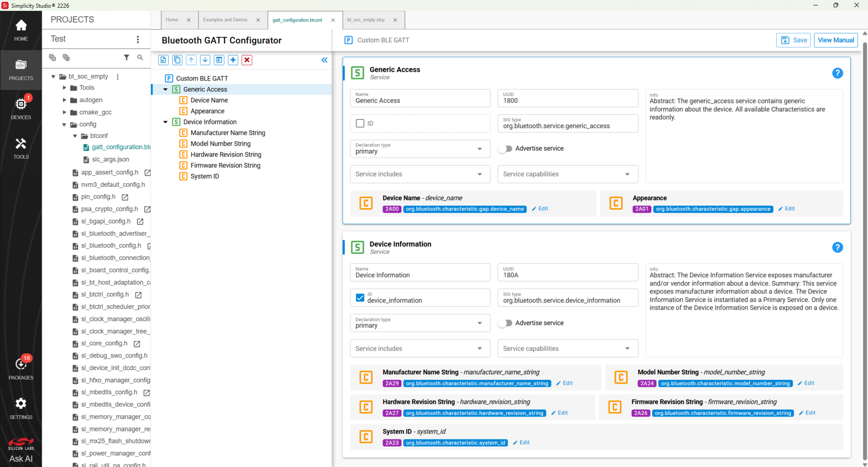Image resolution: width=868 pixels, height=467 pixels.
Task: Click the filter funnel icon in Projects
Action: tap(127, 57)
